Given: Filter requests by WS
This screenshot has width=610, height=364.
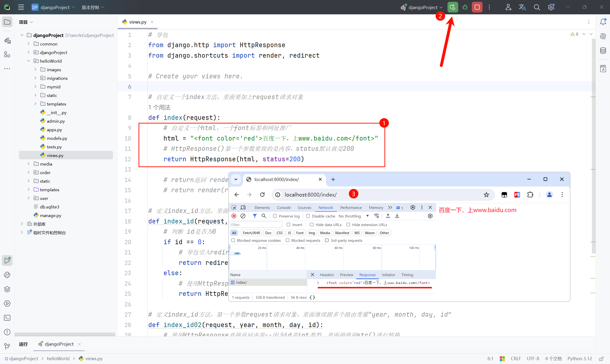Looking at the screenshot, I should tap(357, 233).
